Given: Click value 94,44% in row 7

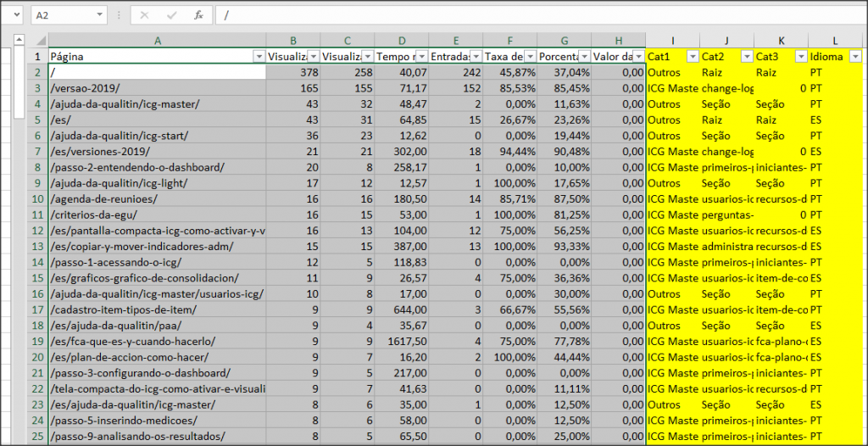Looking at the screenshot, I should [x=509, y=151].
